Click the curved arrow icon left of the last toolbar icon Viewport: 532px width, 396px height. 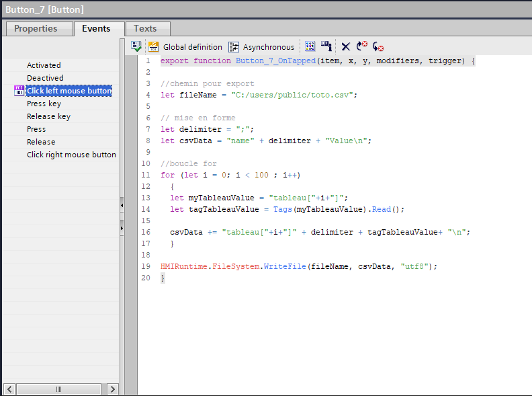pyautogui.click(x=362, y=46)
